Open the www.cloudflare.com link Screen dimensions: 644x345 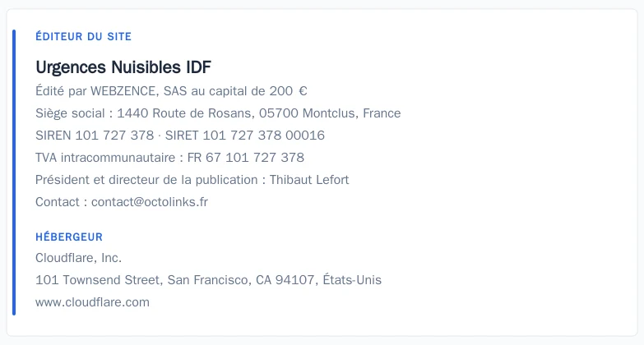click(x=92, y=302)
